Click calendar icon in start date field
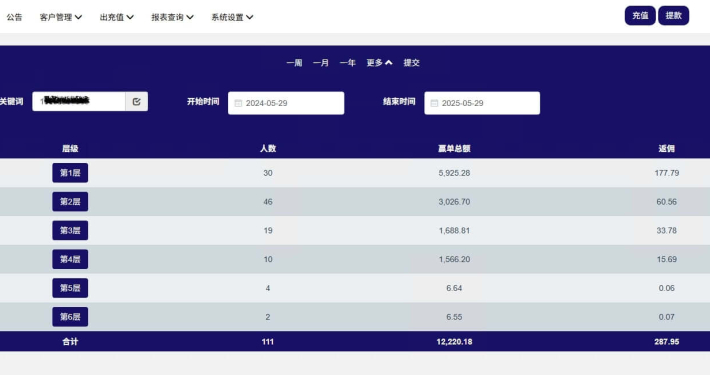This screenshot has height=375, width=710. tap(238, 103)
